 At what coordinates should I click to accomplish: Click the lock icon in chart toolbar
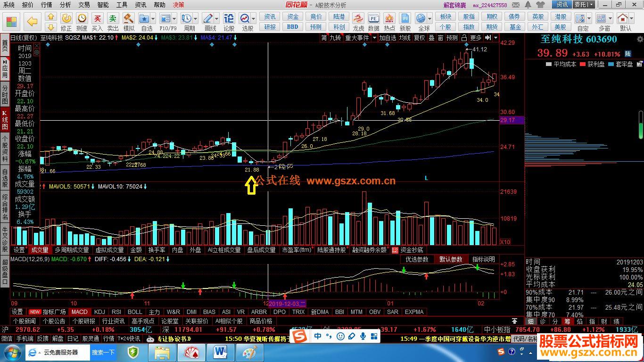[464, 38]
